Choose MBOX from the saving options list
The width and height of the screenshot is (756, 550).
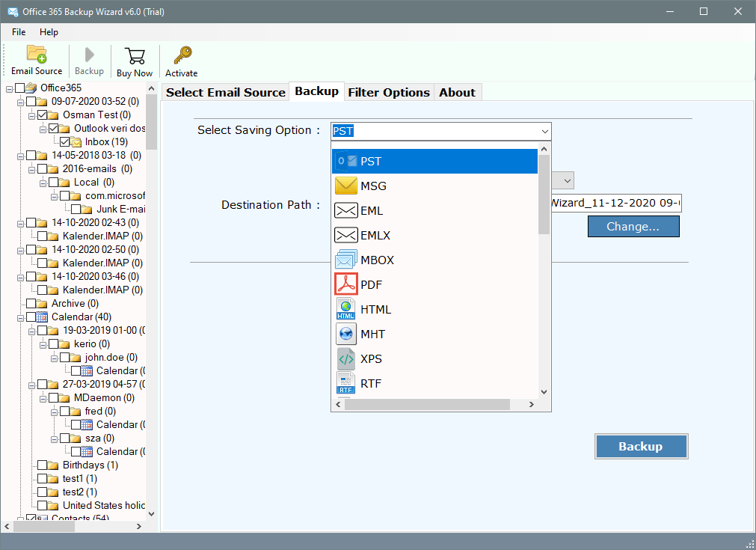435,260
